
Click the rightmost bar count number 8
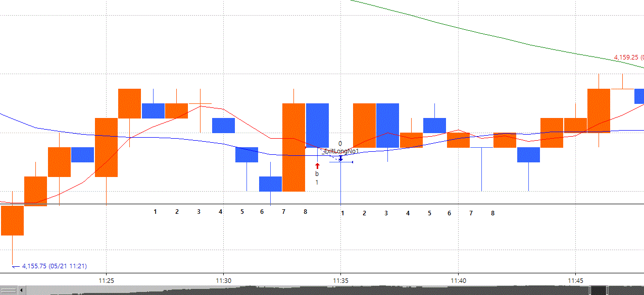[x=492, y=213]
